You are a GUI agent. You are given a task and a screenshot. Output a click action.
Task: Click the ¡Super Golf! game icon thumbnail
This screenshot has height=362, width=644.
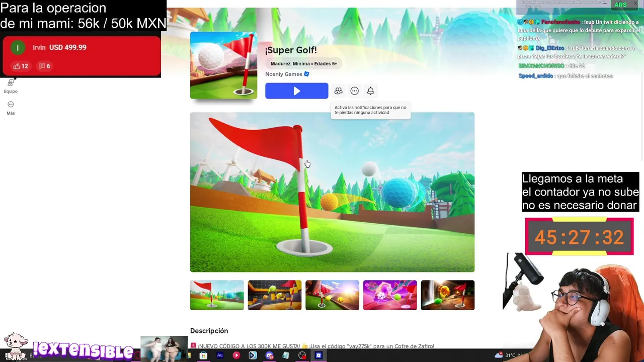point(223,65)
